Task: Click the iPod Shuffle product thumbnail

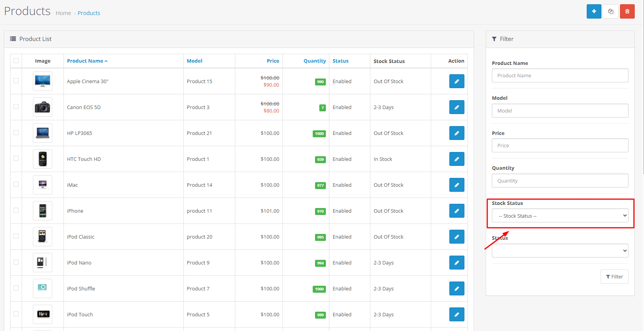Action: pos(43,288)
